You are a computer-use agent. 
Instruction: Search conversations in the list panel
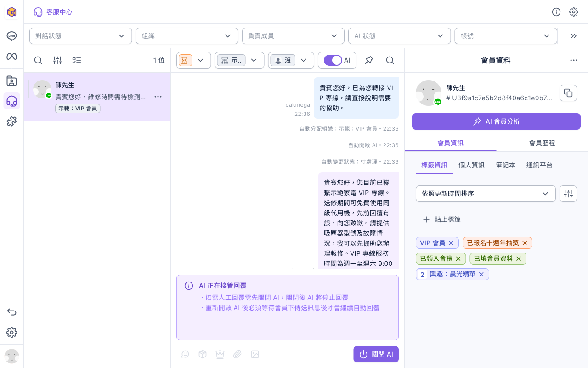[x=38, y=60]
